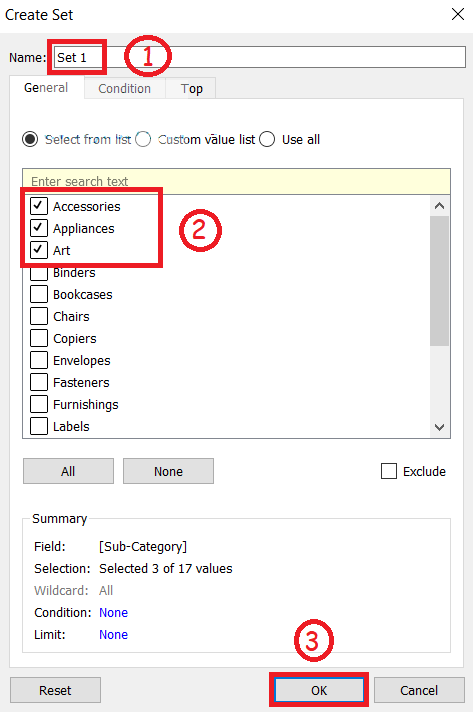Click the list scroll down arrow

(x=439, y=427)
